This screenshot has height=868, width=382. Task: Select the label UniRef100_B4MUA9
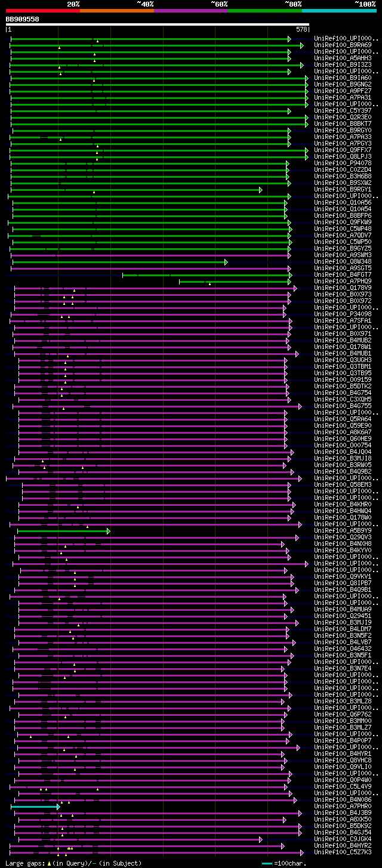(x=343, y=609)
